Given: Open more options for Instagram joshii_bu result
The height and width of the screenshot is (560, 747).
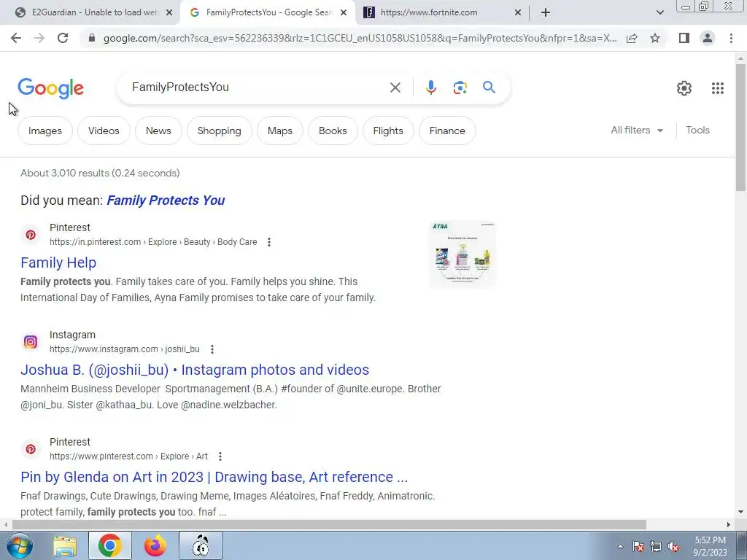Looking at the screenshot, I should (212, 349).
